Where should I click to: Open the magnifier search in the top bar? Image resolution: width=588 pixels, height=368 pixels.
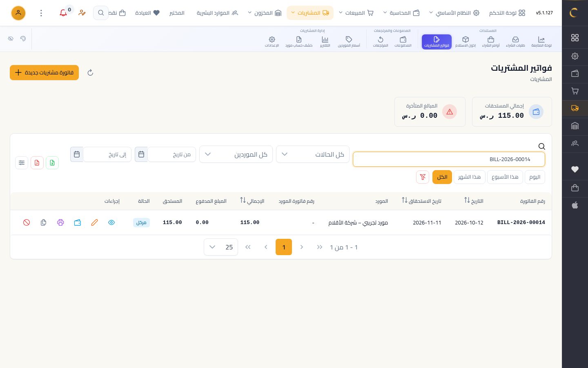(101, 13)
